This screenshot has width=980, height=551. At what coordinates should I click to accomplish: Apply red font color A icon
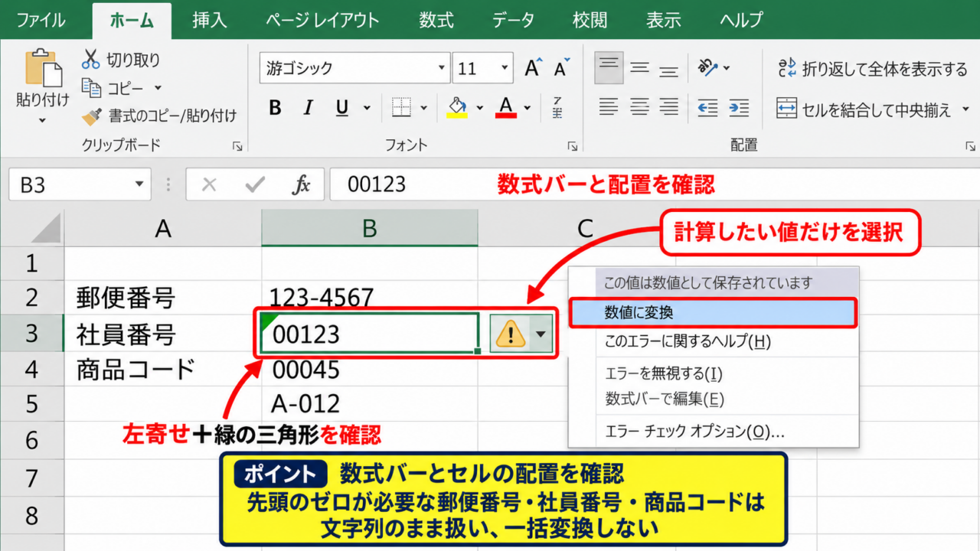pyautogui.click(x=505, y=108)
